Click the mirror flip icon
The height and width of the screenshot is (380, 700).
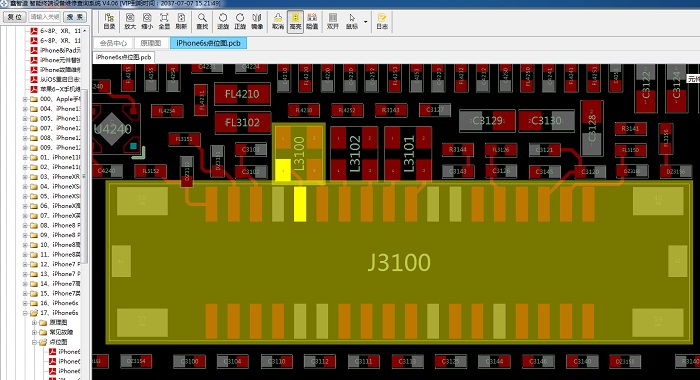pos(257,21)
